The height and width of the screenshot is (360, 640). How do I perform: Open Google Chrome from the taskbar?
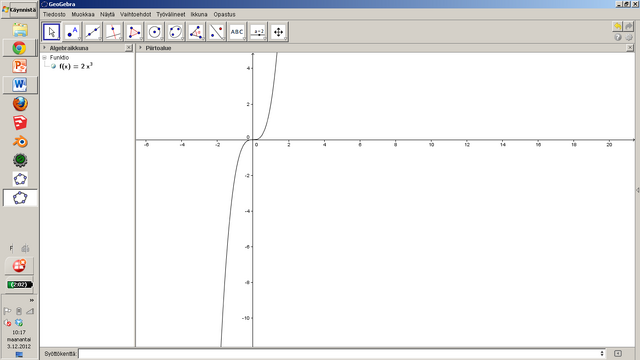[x=20, y=48]
